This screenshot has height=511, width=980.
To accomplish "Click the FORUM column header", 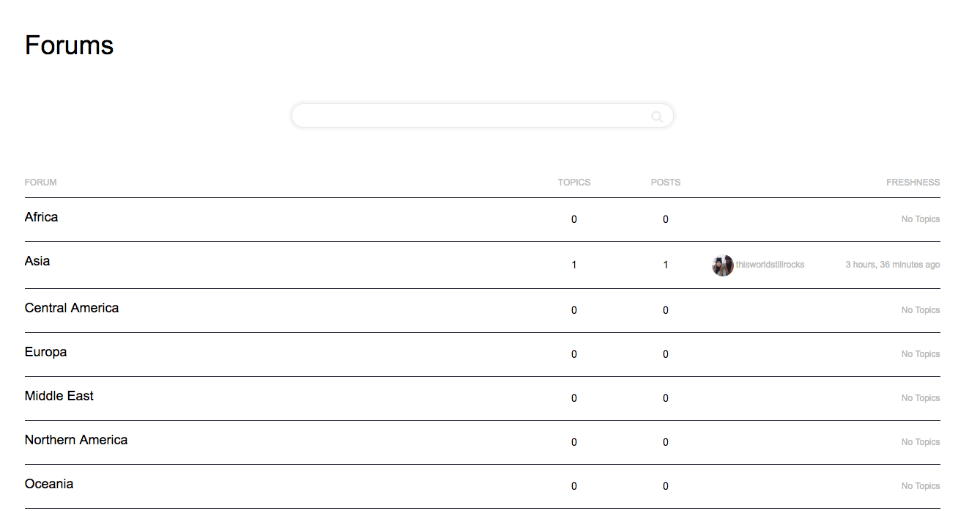I will click(40, 183).
